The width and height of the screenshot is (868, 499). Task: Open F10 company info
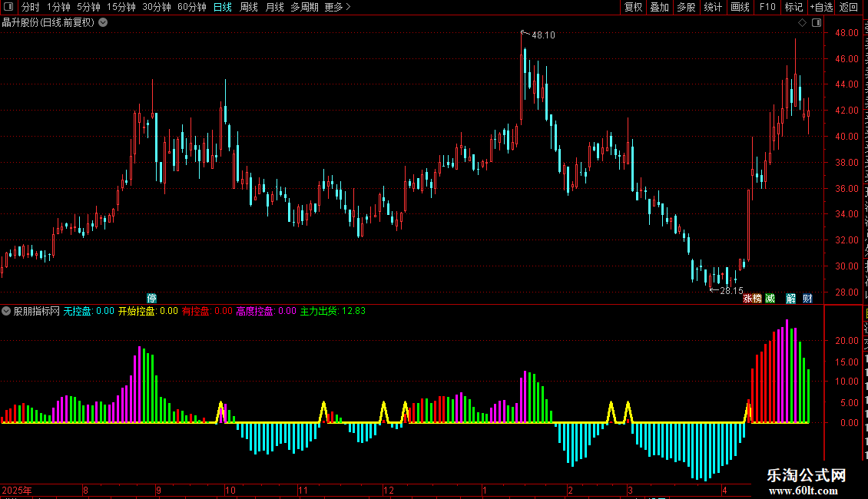pos(767,7)
